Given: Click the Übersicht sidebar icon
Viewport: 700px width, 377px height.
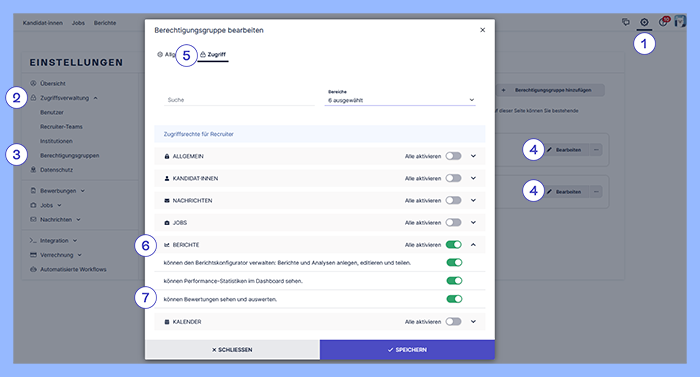Looking at the screenshot, I should click(33, 83).
